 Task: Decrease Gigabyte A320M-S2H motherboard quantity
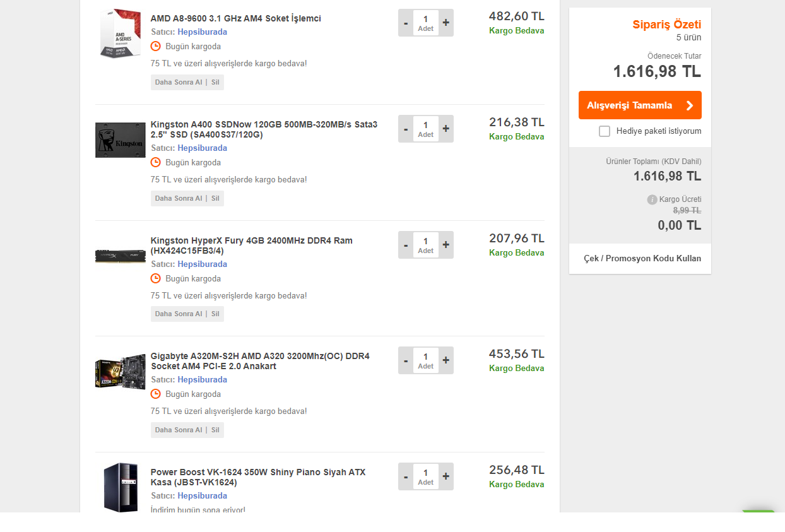tap(406, 360)
